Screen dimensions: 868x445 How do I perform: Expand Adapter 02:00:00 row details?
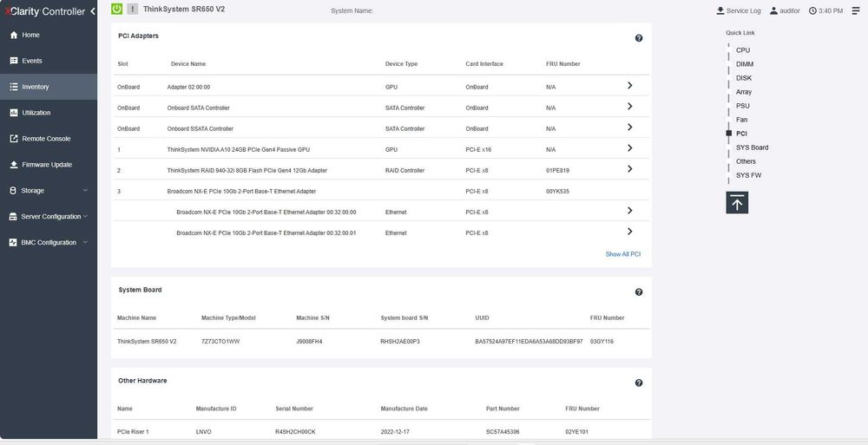pos(630,85)
